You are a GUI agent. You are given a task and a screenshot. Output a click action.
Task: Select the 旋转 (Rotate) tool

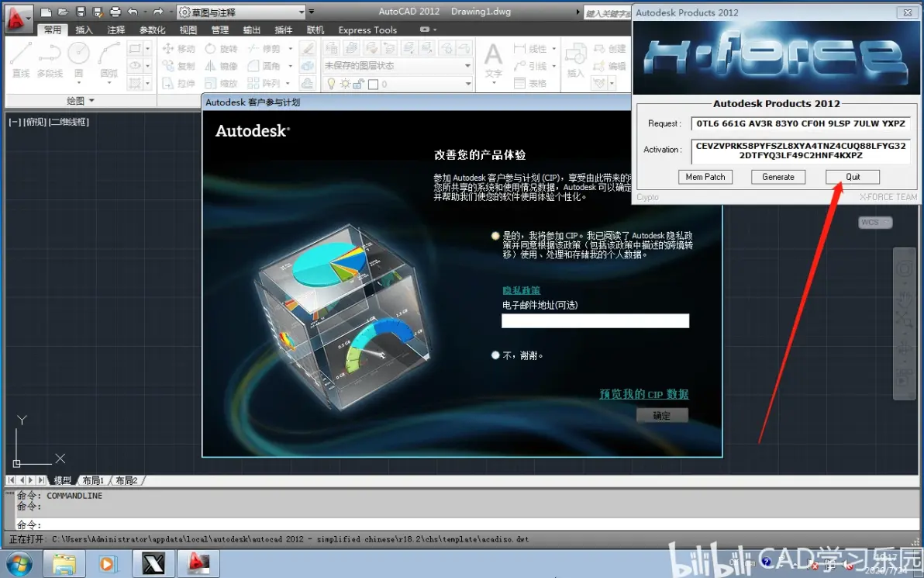coord(222,48)
